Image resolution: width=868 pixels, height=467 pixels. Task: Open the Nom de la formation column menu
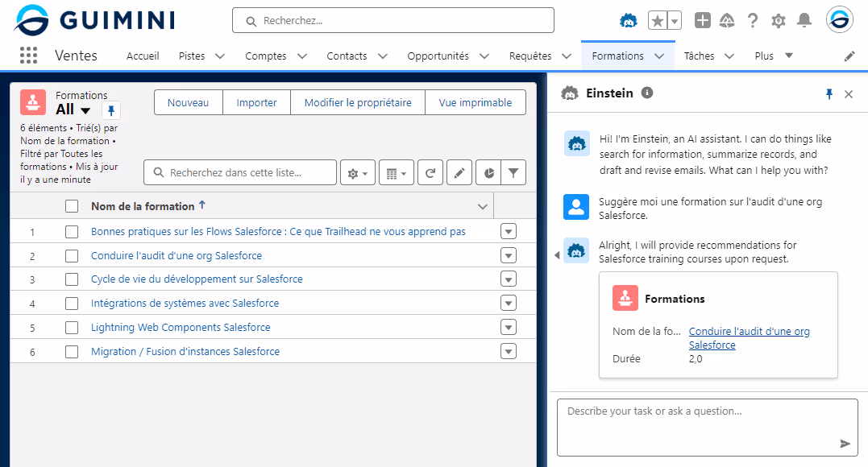[x=483, y=206]
